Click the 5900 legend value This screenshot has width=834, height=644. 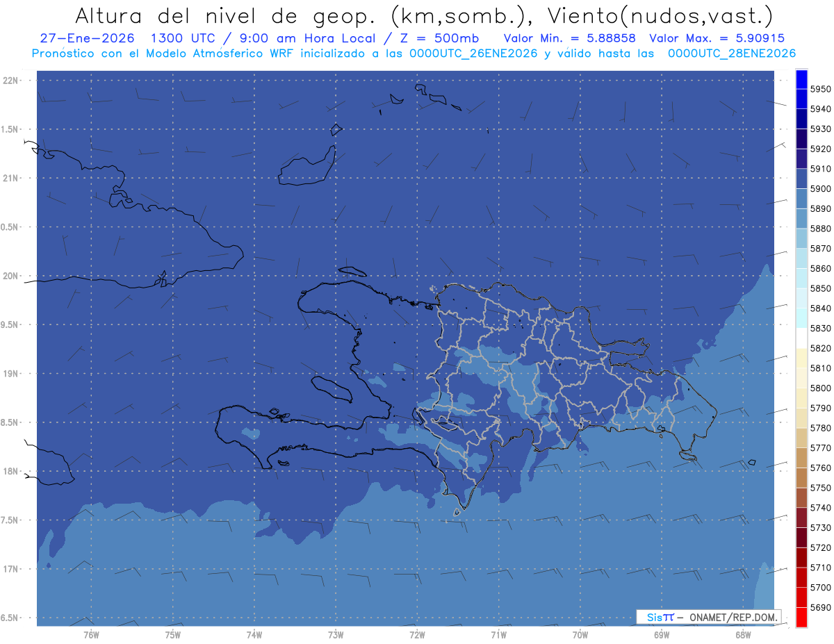[820, 189]
